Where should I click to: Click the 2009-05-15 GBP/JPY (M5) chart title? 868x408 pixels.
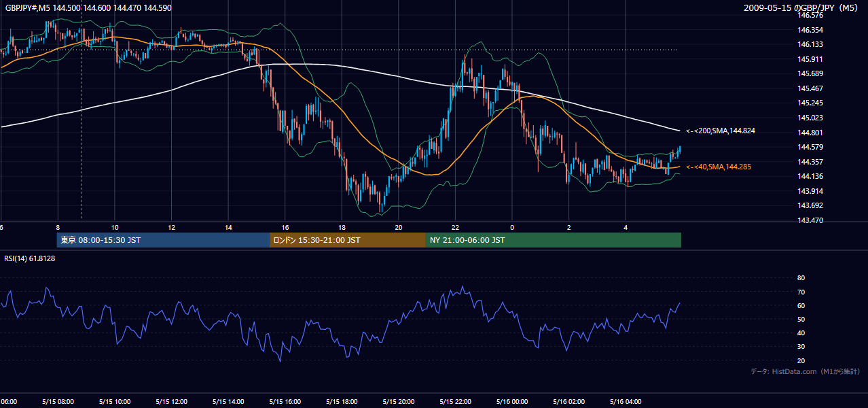[x=801, y=7]
